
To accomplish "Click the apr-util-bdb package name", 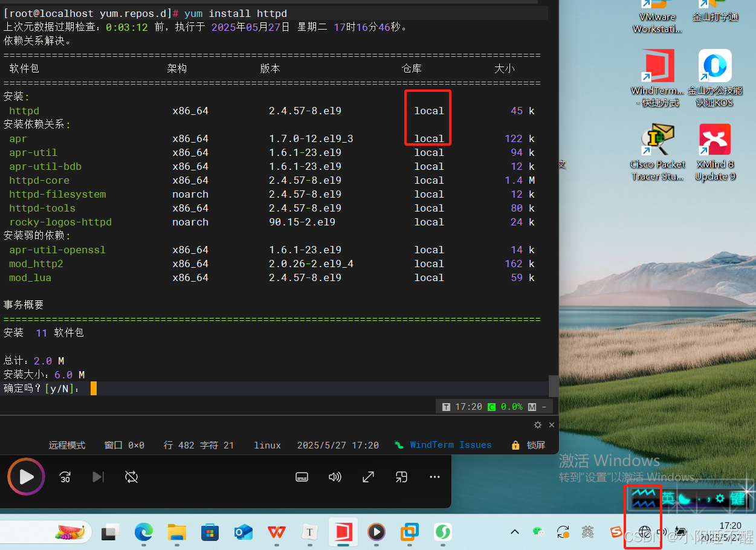I will (45, 166).
